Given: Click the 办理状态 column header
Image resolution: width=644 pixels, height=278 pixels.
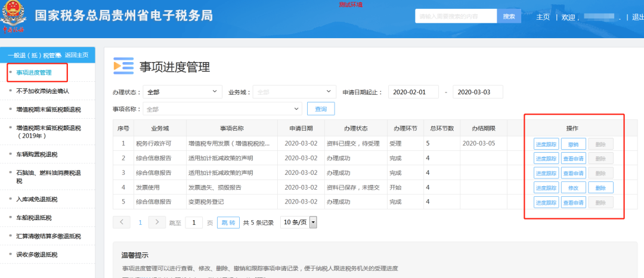Looking at the screenshot, I should (x=355, y=128).
